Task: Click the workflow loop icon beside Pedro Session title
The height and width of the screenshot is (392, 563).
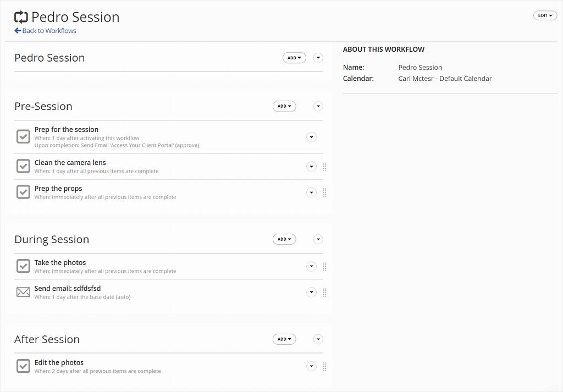Action: [x=21, y=16]
